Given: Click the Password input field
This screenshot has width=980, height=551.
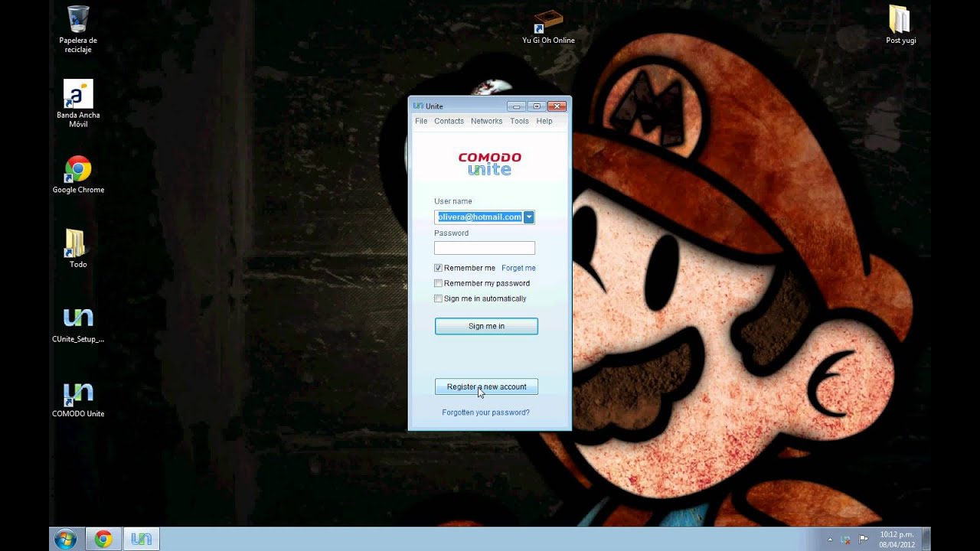Looking at the screenshot, I should [485, 248].
